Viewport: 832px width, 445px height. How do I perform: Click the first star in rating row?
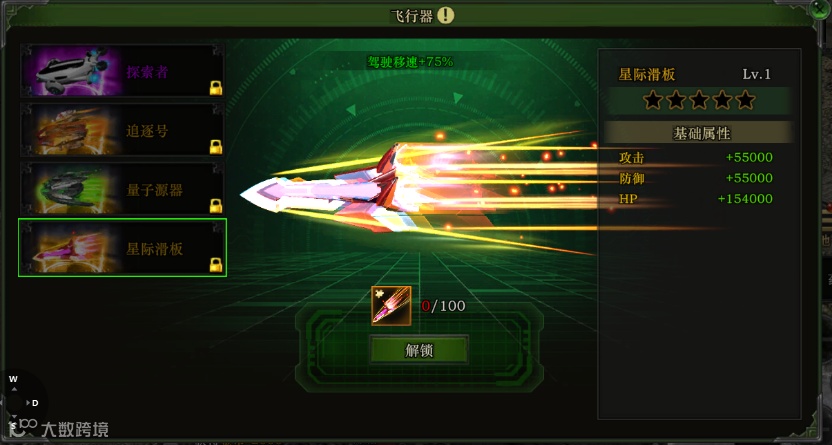pos(653,100)
